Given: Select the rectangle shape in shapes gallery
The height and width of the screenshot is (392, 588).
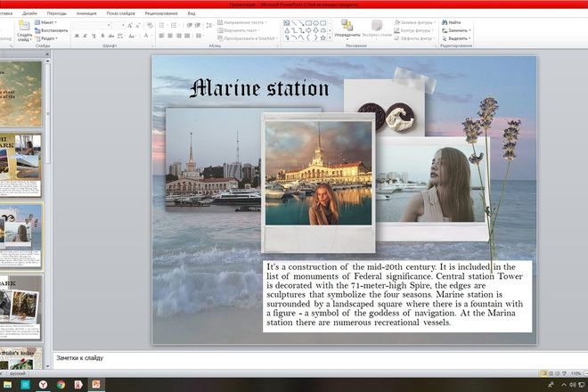Looking at the screenshot, I should point(308,23).
